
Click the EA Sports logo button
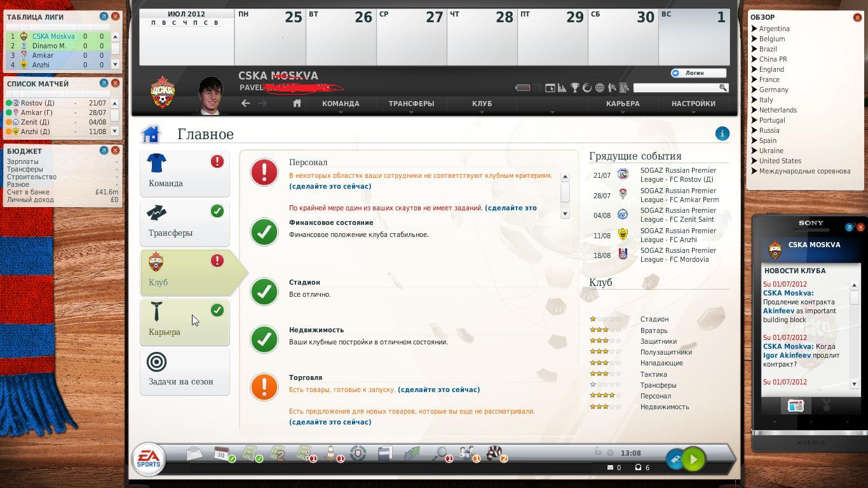(149, 459)
